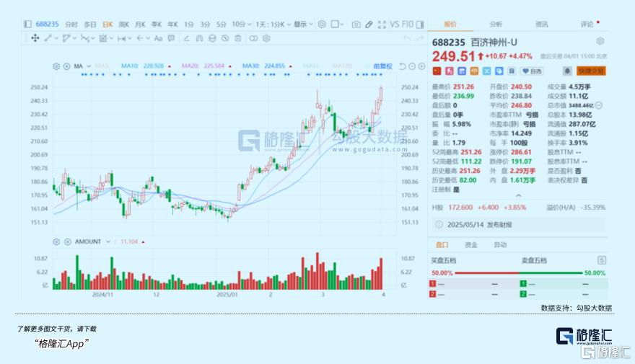The image size is (635, 364).
Task: Switch to 异动 movements tab
Action: coord(500,244)
